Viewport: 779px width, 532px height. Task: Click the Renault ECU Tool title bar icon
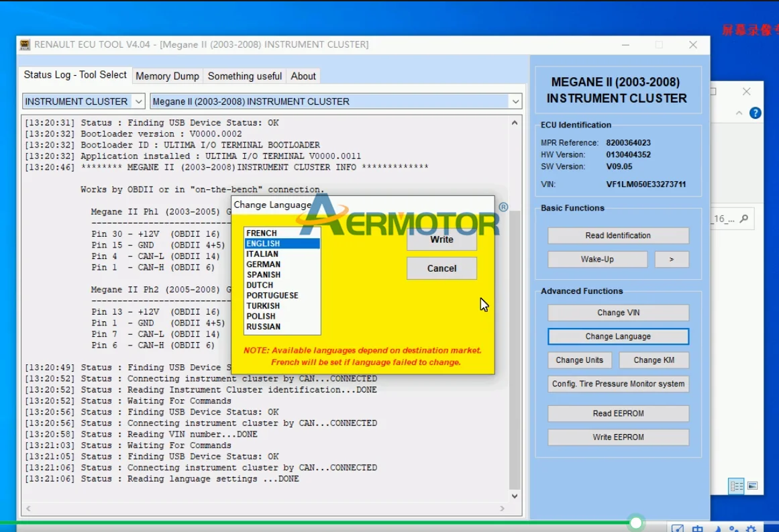(x=25, y=45)
